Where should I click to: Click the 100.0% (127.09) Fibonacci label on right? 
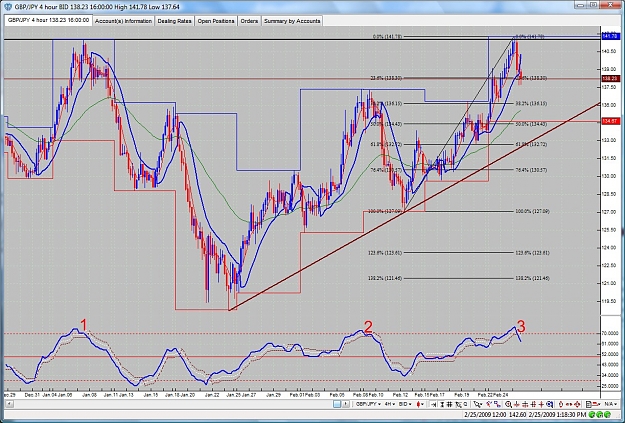pos(532,211)
